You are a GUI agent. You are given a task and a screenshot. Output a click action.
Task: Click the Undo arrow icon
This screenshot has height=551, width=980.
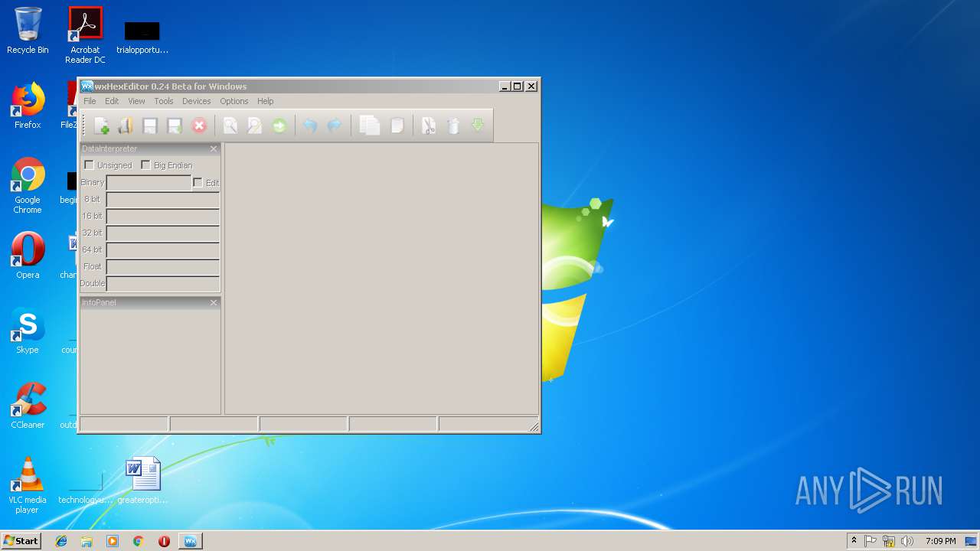pyautogui.click(x=309, y=126)
